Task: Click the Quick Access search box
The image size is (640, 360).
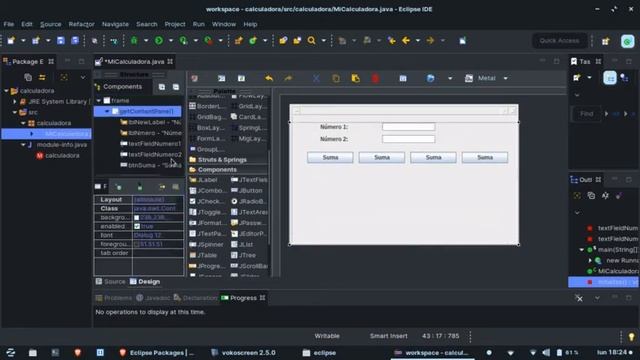Action: tap(559, 40)
